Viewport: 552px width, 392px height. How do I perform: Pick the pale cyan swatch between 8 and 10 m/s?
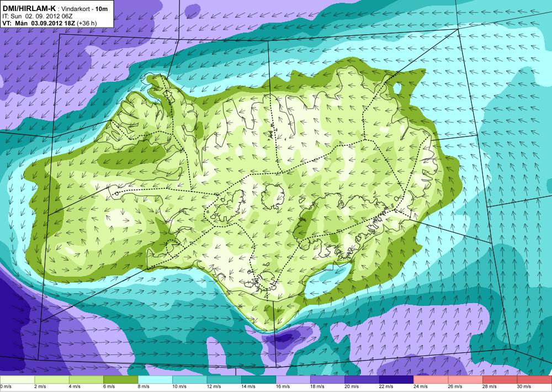coord(155,380)
